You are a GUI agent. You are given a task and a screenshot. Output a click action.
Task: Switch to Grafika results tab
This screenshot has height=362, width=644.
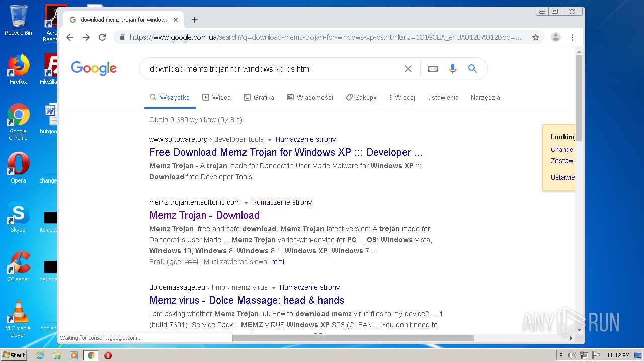[259, 97]
